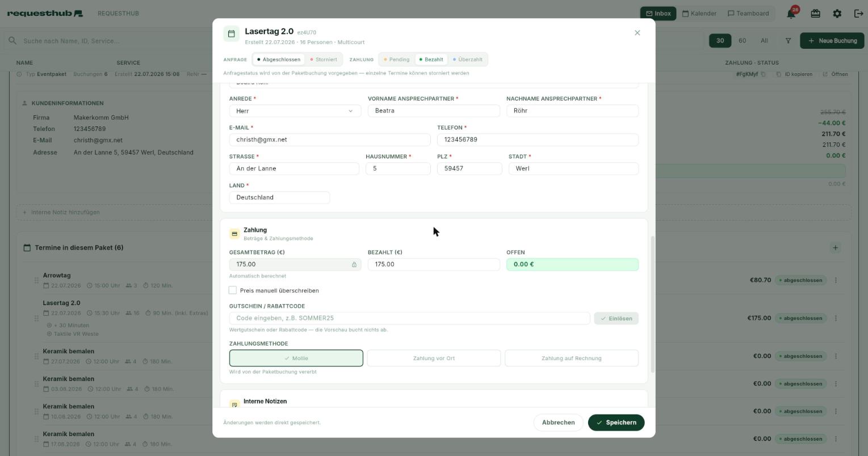The height and width of the screenshot is (456, 868).
Task: Open the gift box vouchers icon
Action: click(815, 14)
